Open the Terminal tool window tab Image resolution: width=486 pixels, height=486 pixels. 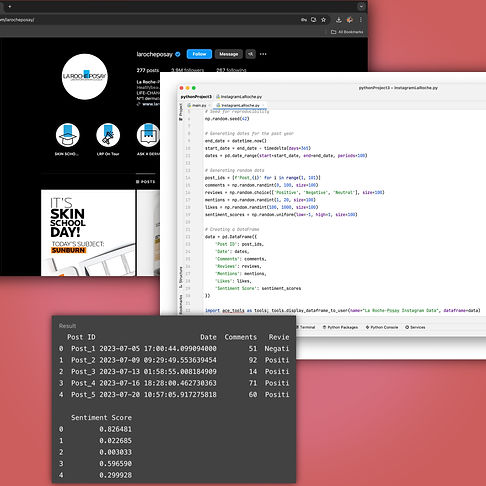pyautogui.click(x=306, y=327)
